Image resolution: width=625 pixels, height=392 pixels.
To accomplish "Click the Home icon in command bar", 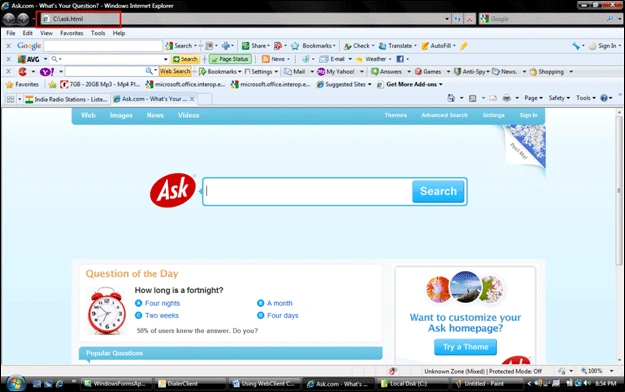I will click(x=451, y=98).
